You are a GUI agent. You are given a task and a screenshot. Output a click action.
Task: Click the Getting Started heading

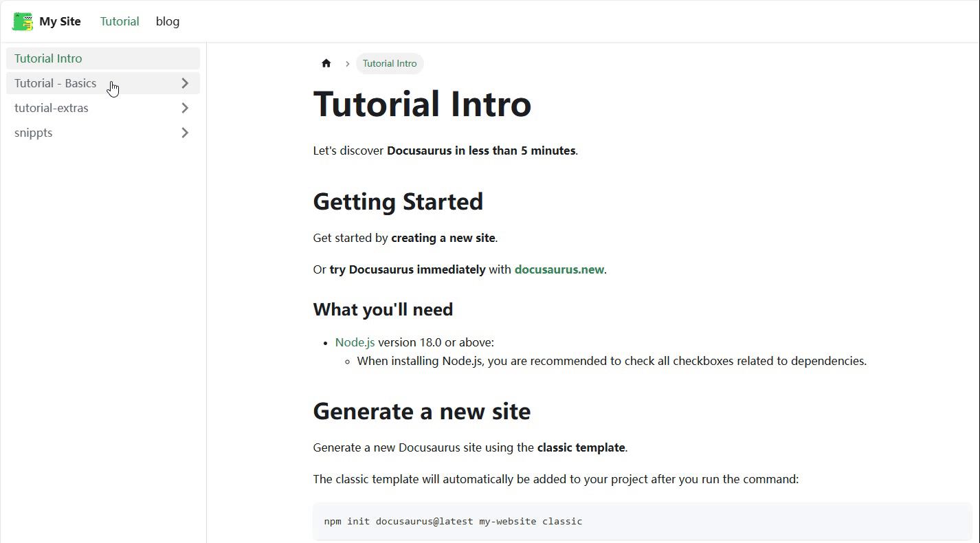pyautogui.click(x=398, y=201)
